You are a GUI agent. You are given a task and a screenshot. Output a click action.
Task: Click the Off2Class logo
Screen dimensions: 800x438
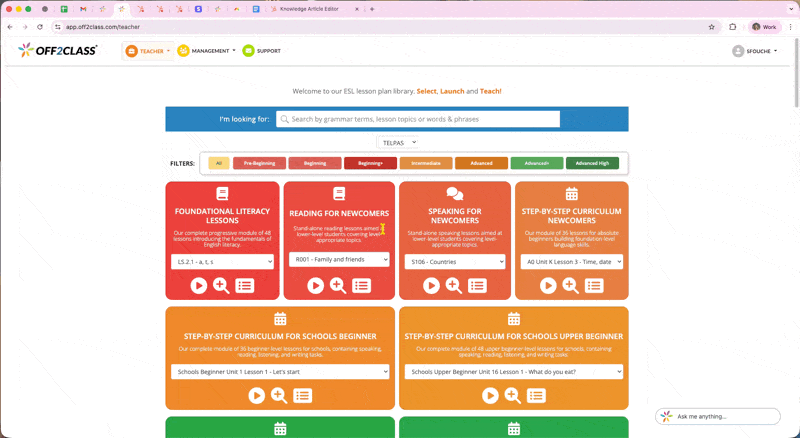[58, 50]
